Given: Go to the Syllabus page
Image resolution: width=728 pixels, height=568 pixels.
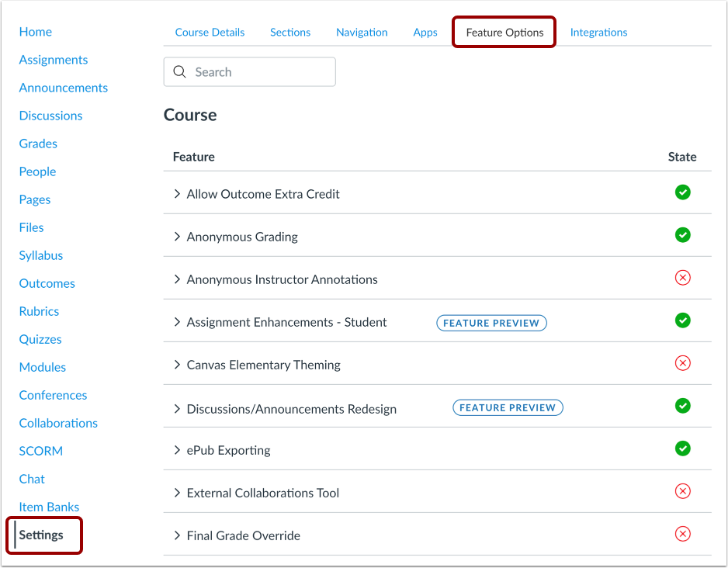Looking at the screenshot, I should point(40,255).
